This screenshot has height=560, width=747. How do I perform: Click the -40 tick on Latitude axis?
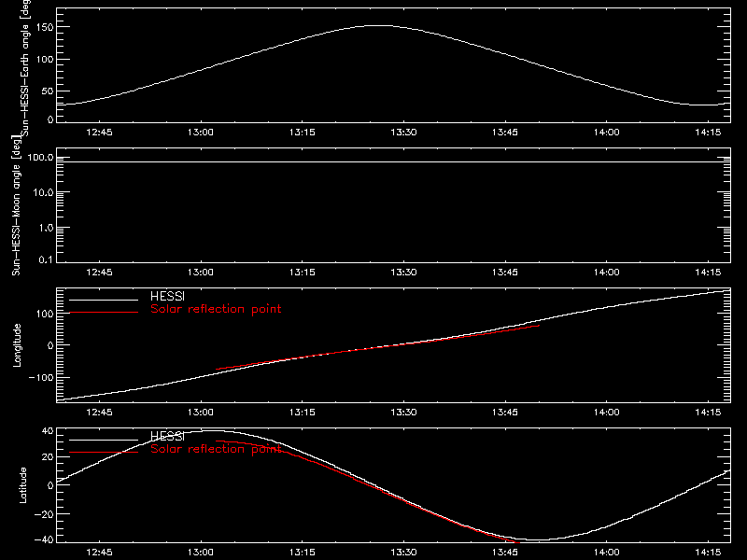click(x=44, y=540)
